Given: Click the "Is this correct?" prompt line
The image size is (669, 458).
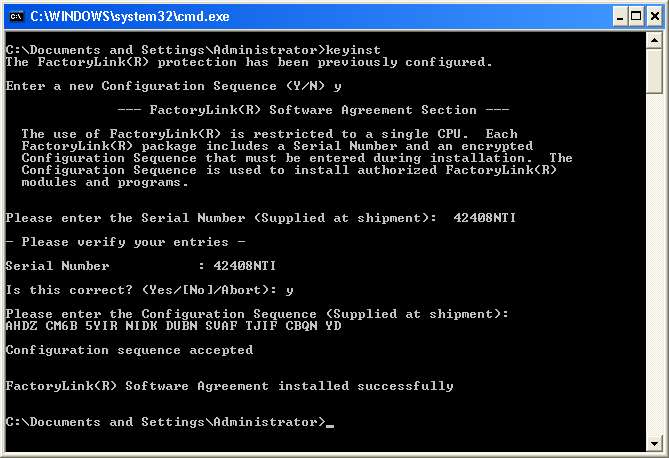Looking at the screenshot, I should [150, 290].
